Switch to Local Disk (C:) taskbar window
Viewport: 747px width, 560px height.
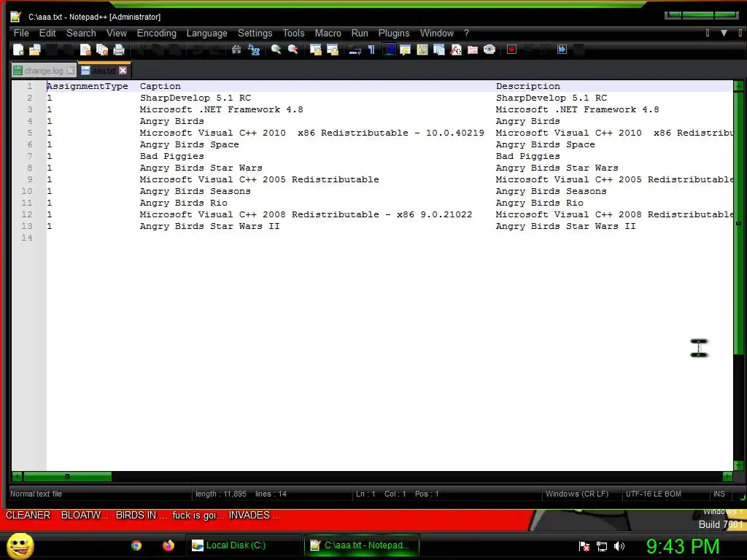[243, 545]
